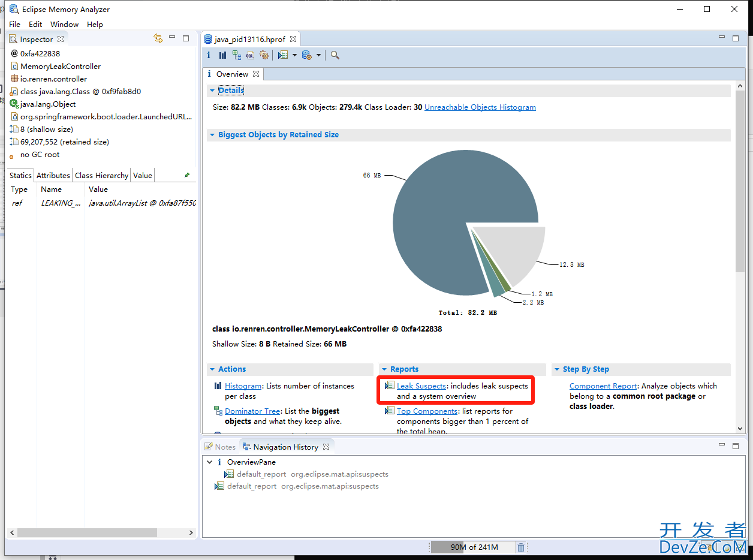
Task: Select the Statics tab
Action: pos(20,175)
